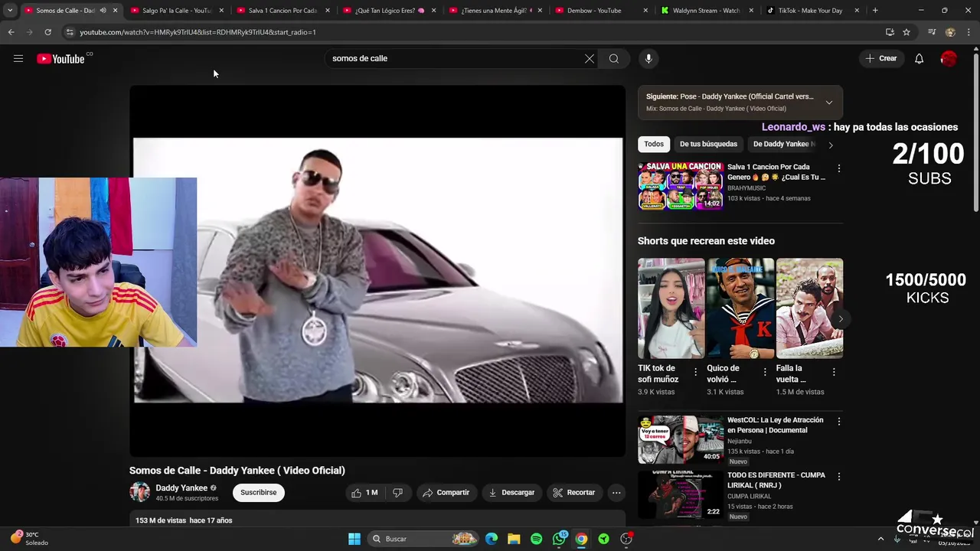Open the YouTube guide hamburger menu
Screen dimensions: 980x551
[18, 58]
